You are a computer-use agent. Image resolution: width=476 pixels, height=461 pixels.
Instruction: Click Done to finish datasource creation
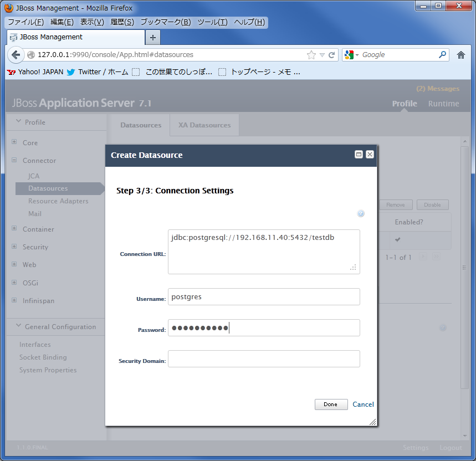pos(331,404)
